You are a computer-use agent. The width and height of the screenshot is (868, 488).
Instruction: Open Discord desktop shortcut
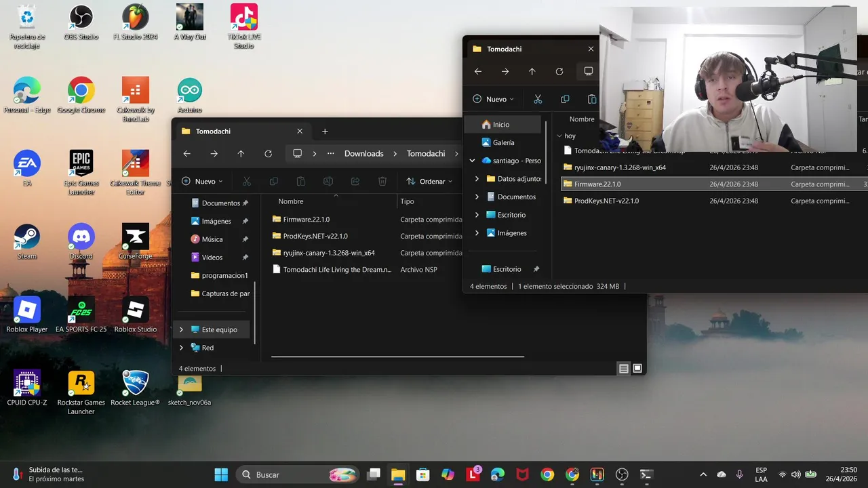[x=81, y=242]
